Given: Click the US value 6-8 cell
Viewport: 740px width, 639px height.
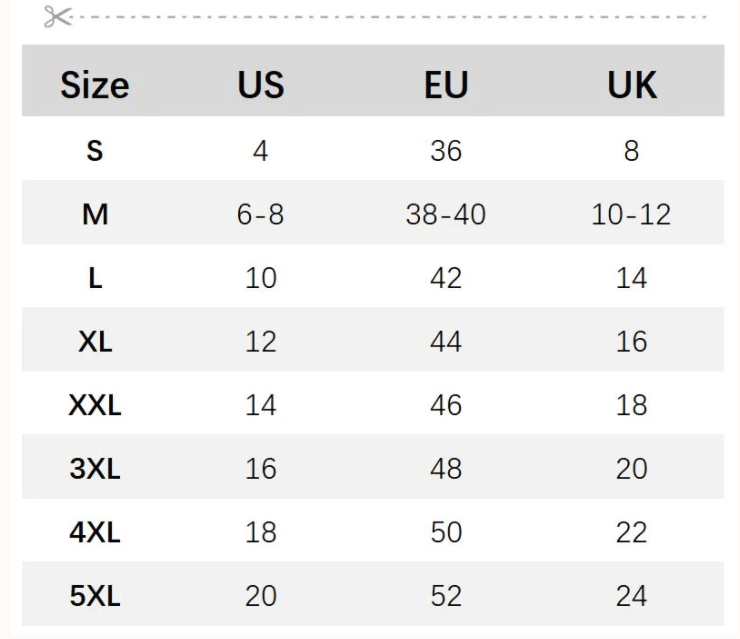Looking at the screenshot, I should [260, 214].
